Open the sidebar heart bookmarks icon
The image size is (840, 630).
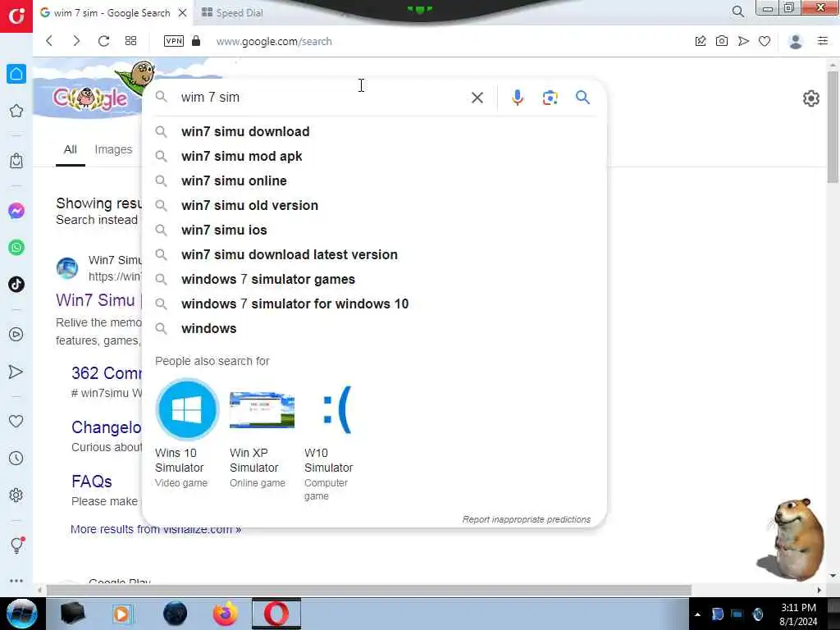coord(16,421)
